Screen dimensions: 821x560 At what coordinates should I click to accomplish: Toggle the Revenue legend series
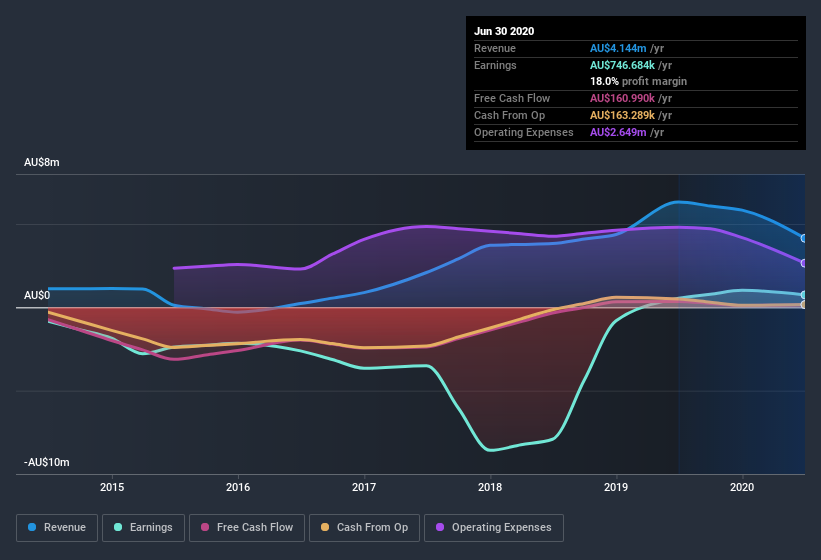tap(57, 527)
